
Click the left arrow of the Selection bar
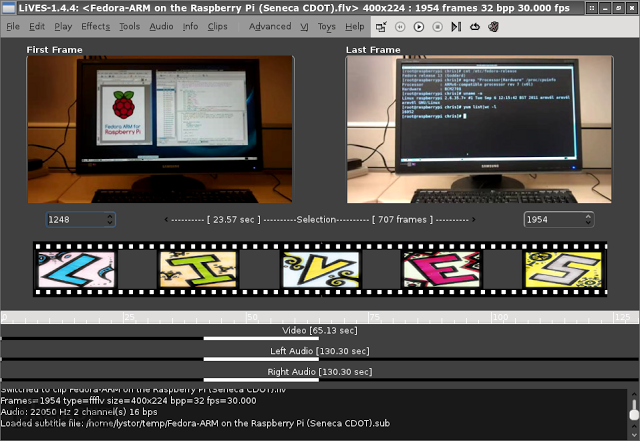pos(166,220)
